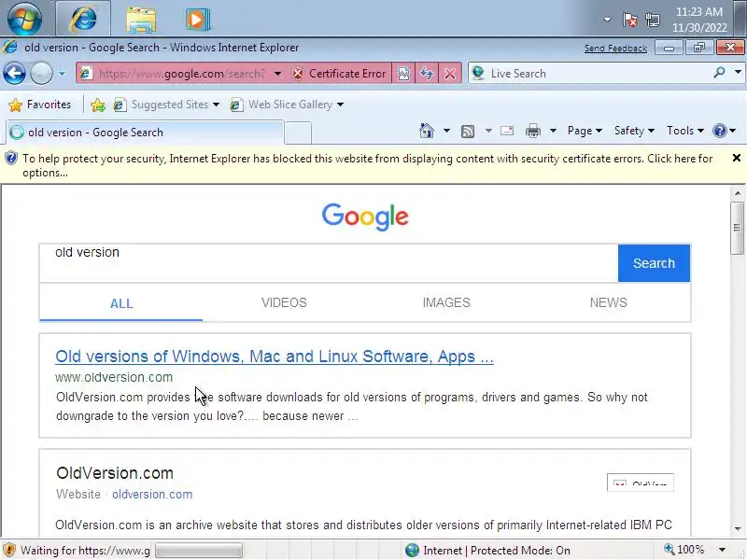Refresh the page with the Refresh icon
The width and height of the screenshot is (747, 560).
[x=427, y=74]
